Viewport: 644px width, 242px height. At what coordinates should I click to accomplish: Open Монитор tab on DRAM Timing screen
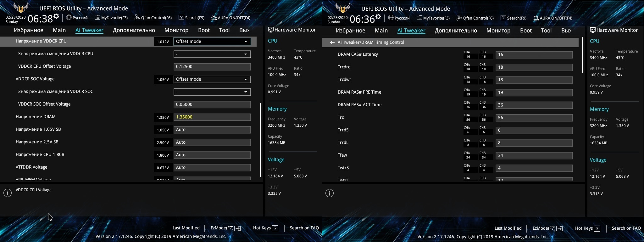[498, 31]
